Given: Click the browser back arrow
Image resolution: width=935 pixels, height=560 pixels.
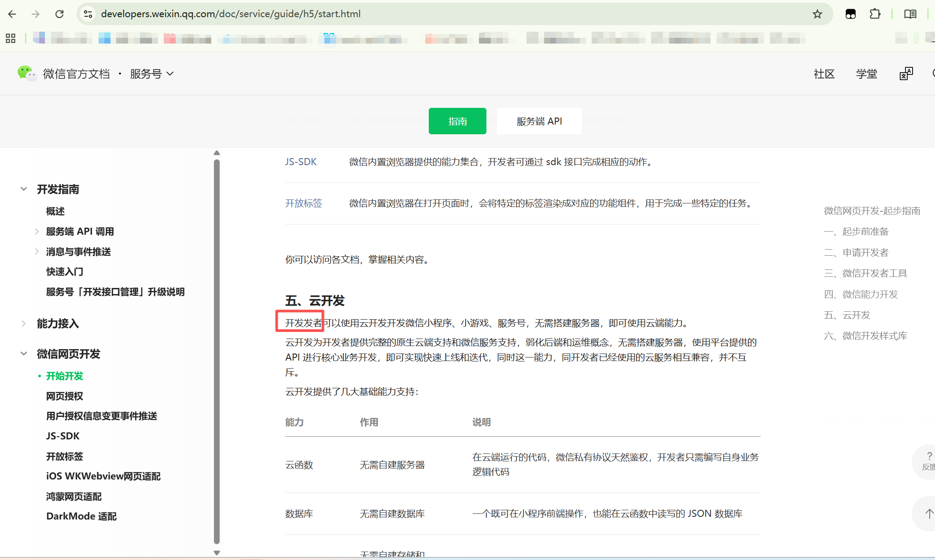Looking at the screenshot, I should 12,14.
